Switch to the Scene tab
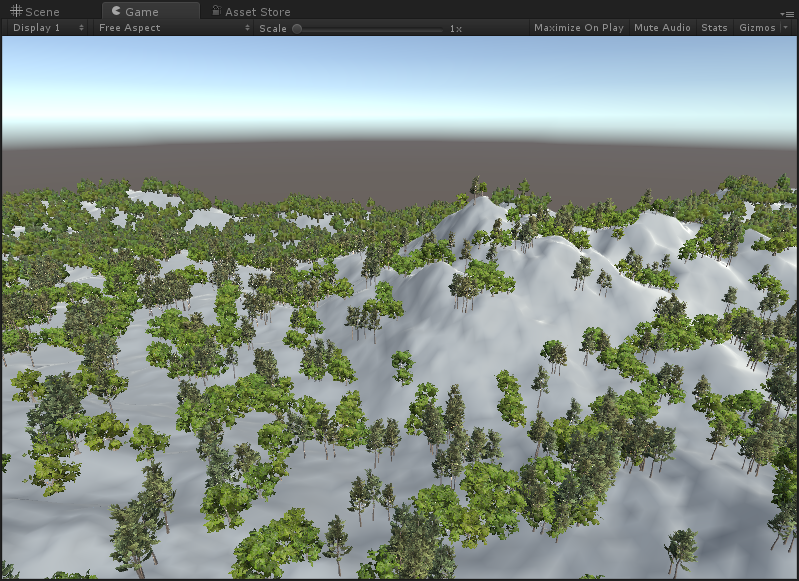Viewport: 799px width, 581px height. [35, 11]
